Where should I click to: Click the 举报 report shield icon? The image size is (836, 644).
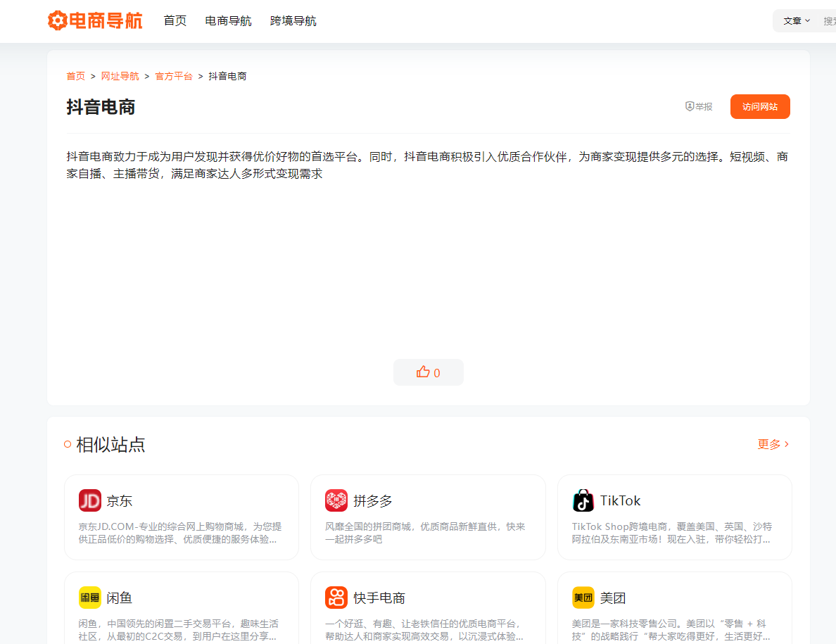click(x=690, y=106)
